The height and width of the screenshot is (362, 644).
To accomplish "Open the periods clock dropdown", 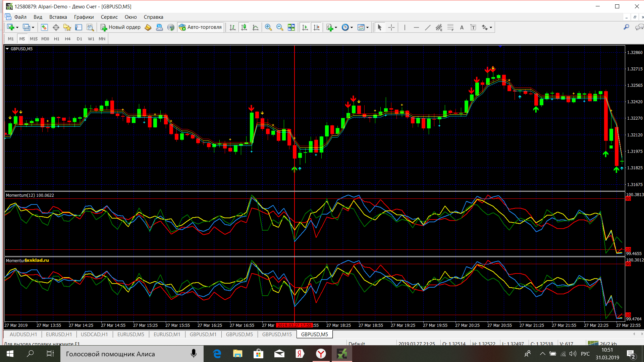I will click(352, 27).
